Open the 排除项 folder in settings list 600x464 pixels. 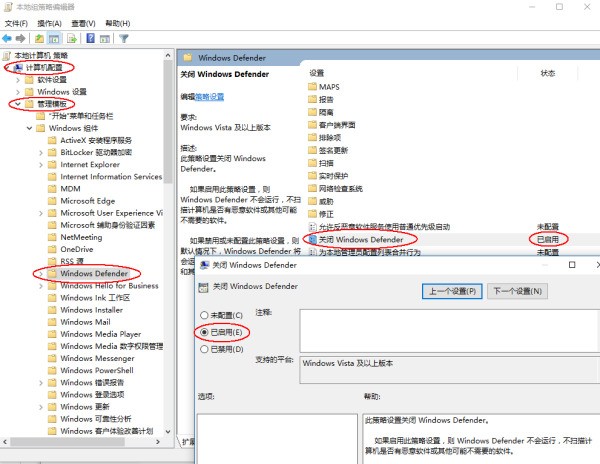(324, 137)
